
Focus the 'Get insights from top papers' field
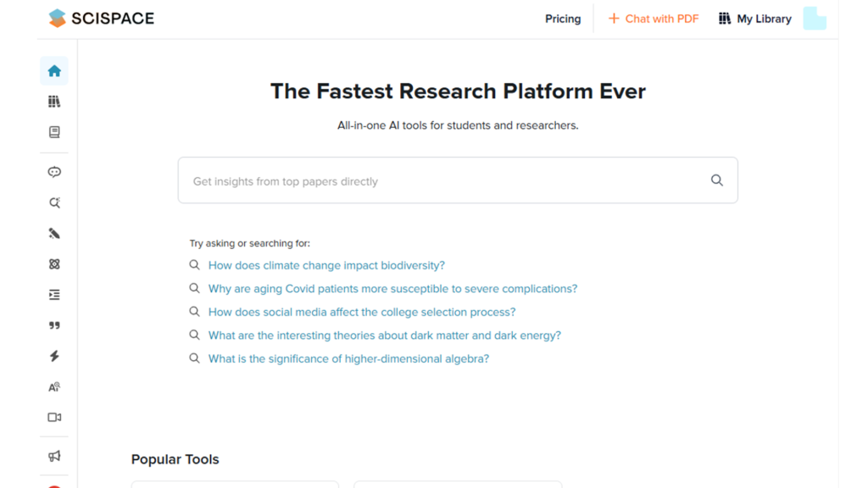pos(441,181)
